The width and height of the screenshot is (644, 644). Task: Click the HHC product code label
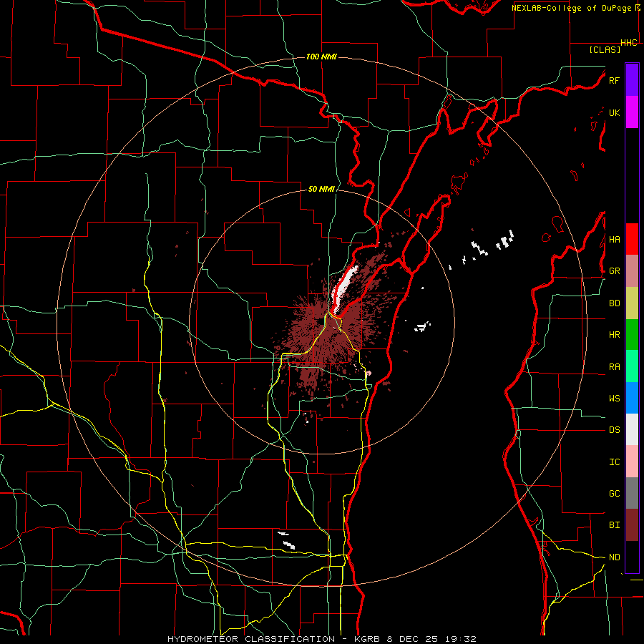629,43
